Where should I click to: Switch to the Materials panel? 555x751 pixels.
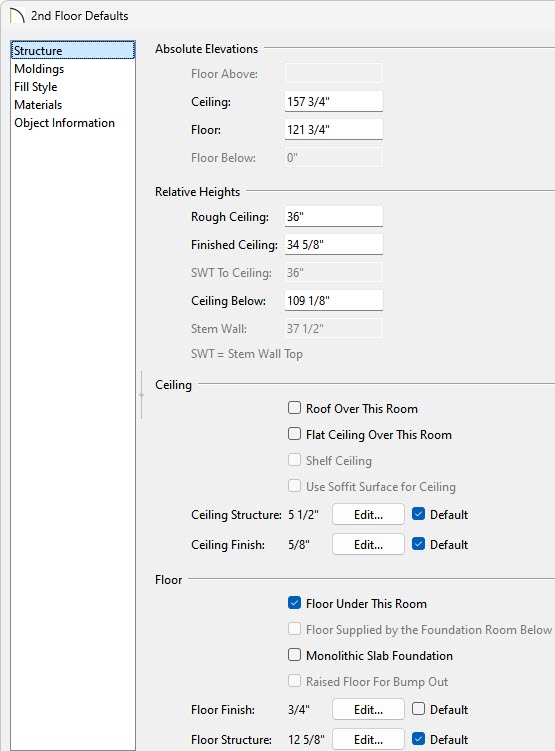38,105
